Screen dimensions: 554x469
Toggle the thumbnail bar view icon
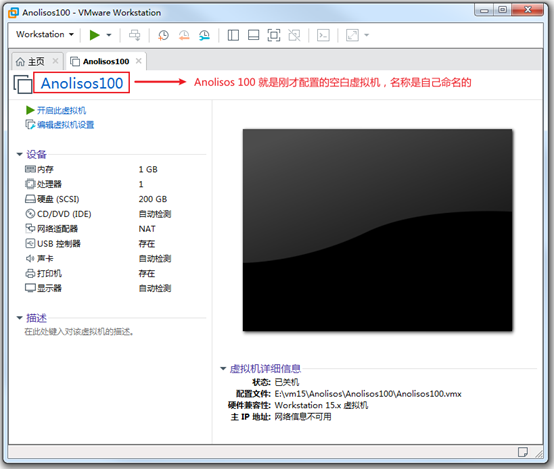click(253, 35)
